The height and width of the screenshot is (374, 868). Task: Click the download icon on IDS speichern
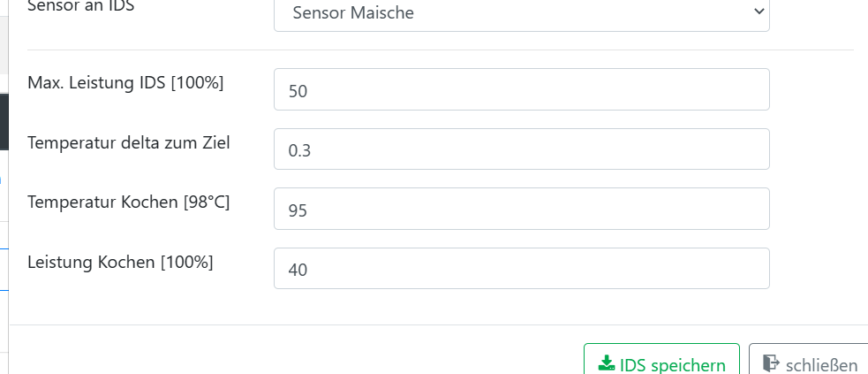point(607,363)
